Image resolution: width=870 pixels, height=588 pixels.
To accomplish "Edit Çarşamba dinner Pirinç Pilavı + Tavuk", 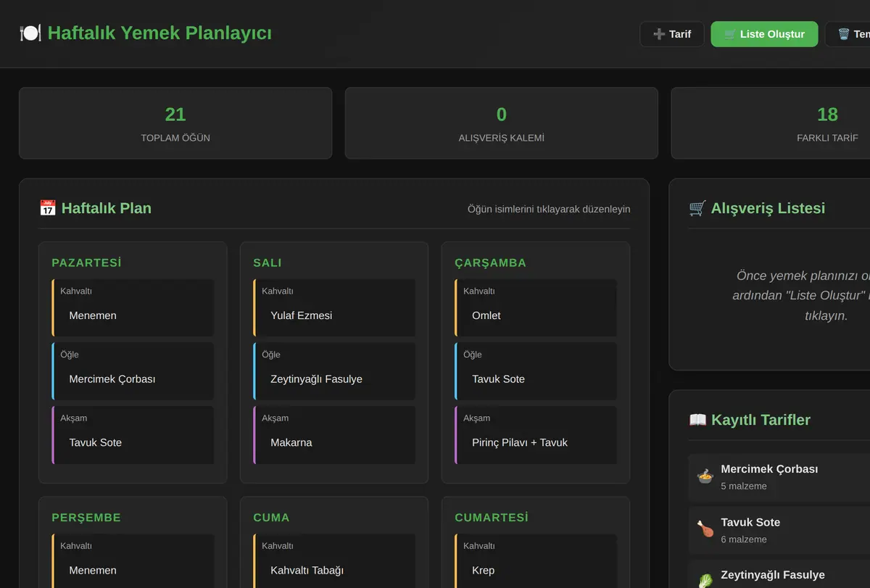I will coord(536,443).
